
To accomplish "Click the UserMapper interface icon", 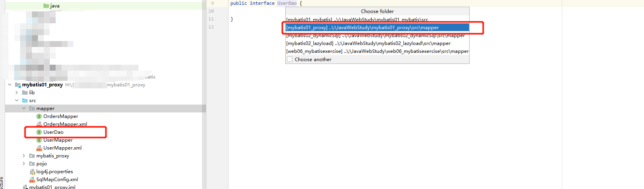I will point(39,140).
